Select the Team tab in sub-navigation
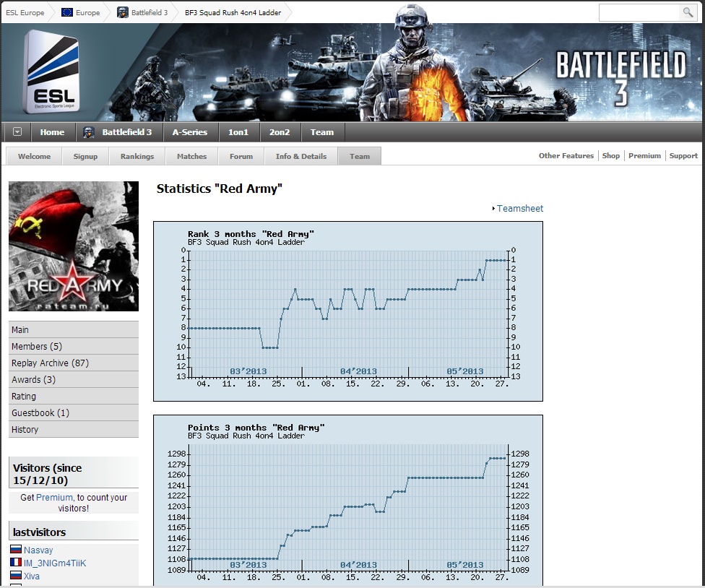705x588 pixels. coord(360,156)
